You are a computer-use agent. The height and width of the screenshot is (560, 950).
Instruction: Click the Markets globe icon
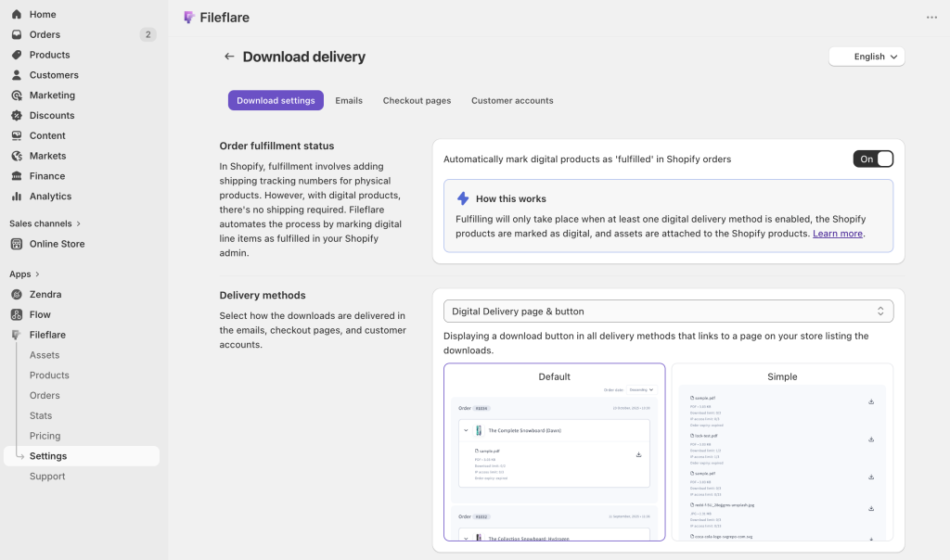tap(17, 156)
